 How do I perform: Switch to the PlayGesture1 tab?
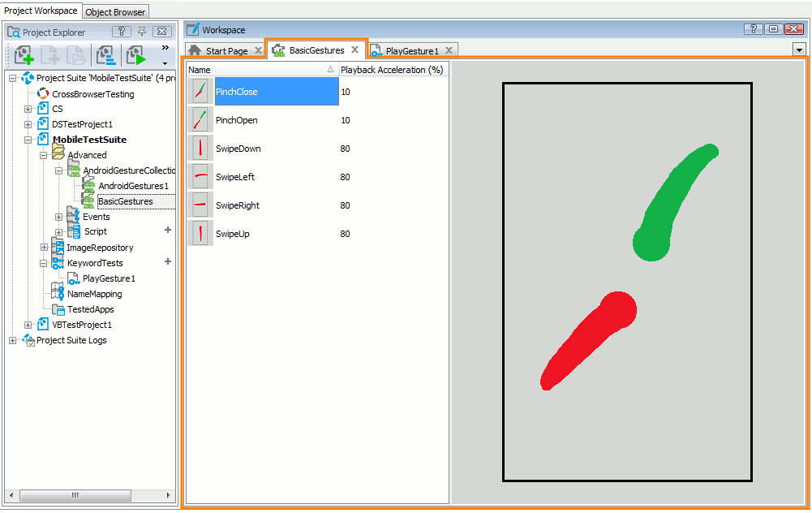[x=412, y=51]
